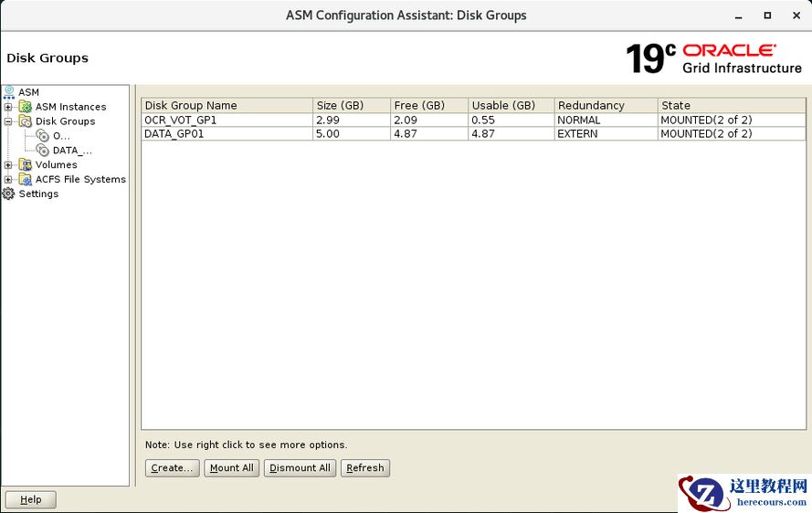Click the Volumes folder icon

point(26,165)
